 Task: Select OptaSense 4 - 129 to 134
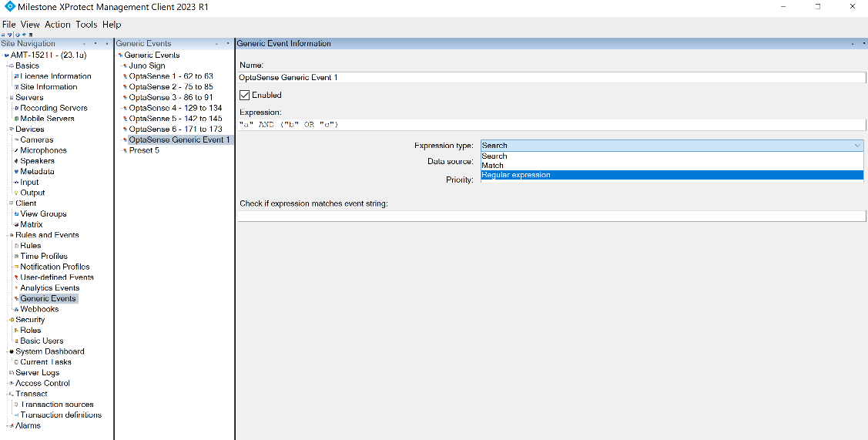[176, 108]
